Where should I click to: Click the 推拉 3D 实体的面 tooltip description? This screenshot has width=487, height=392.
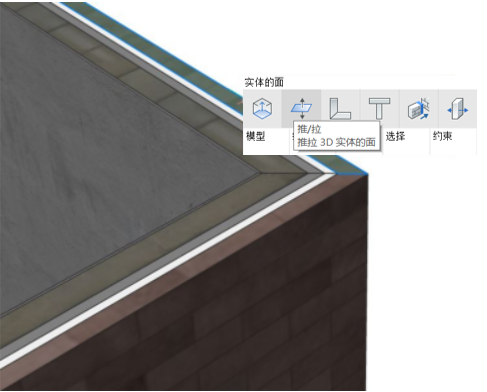[x=336, y=142]
